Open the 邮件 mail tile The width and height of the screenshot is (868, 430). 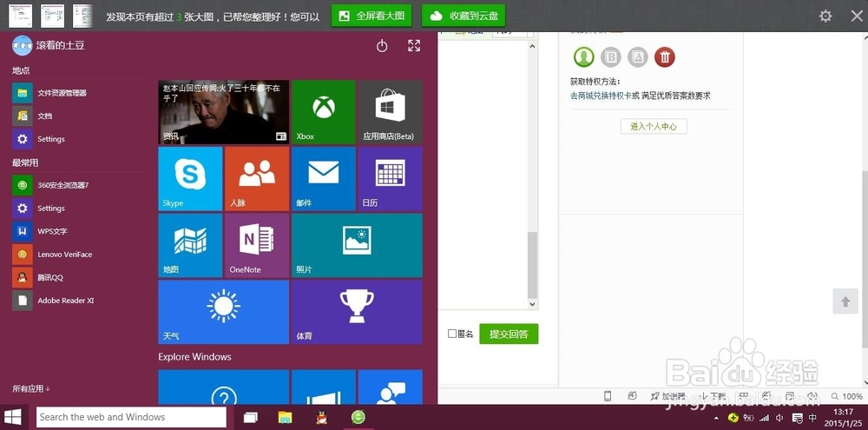(323, 178)
